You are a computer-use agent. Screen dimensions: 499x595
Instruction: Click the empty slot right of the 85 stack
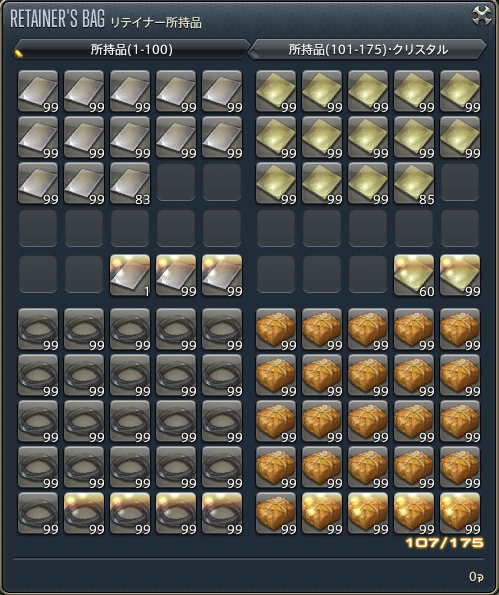tap(460, 183)
